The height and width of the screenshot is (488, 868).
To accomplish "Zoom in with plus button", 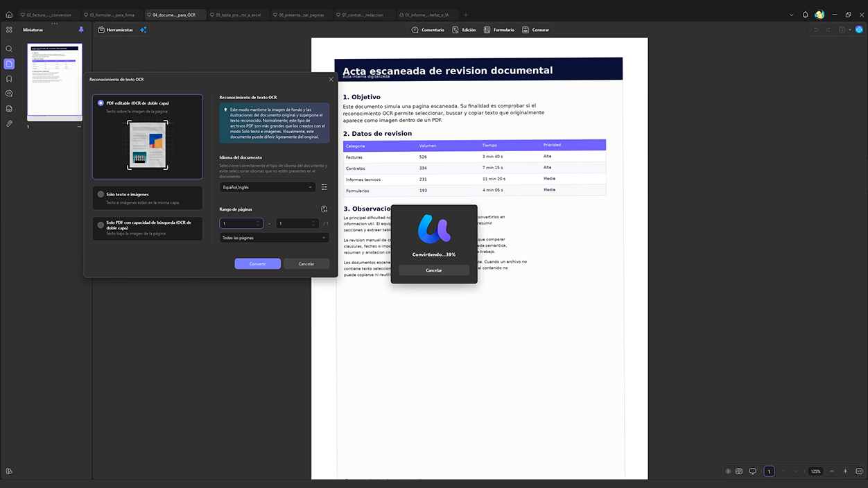I will [845, 471].
